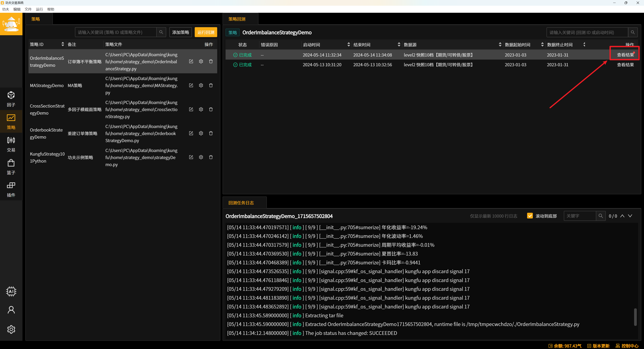This screenshot has width=644, height=349.
Task: Select the 重建订单簿策略 note cell
Action: click(83, 133)
